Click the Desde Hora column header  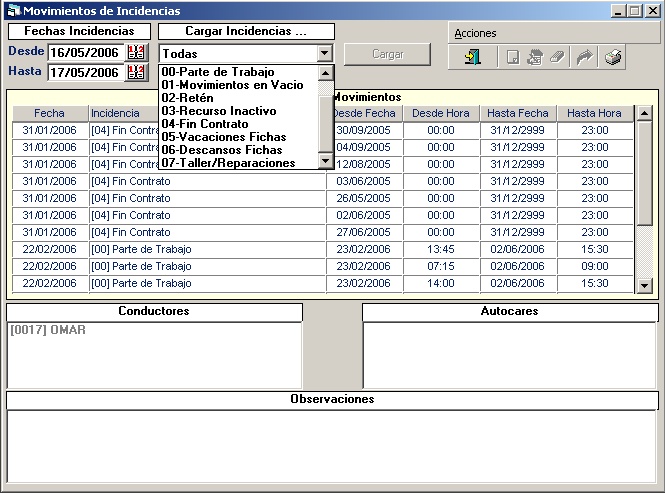[x=441, y=113]
